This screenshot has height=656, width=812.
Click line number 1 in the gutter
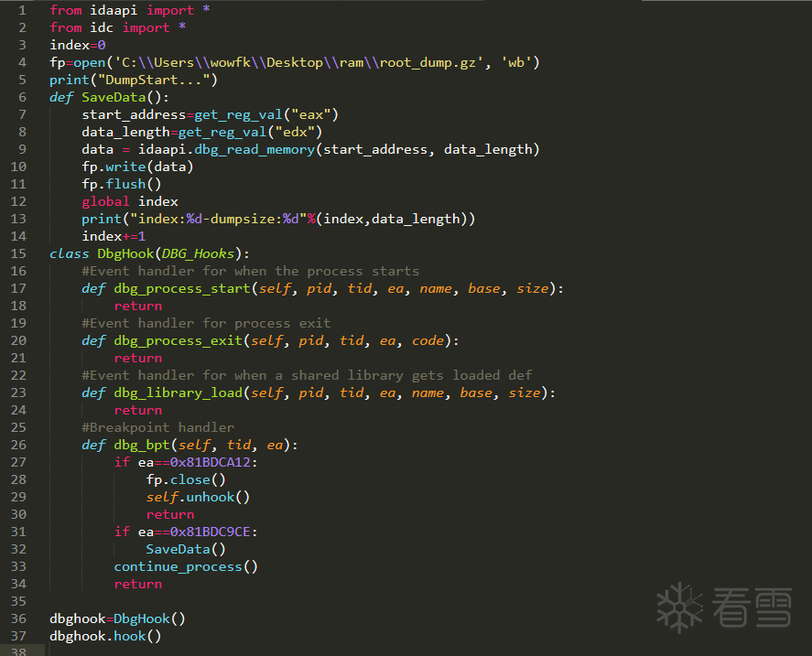click(22, 10)
